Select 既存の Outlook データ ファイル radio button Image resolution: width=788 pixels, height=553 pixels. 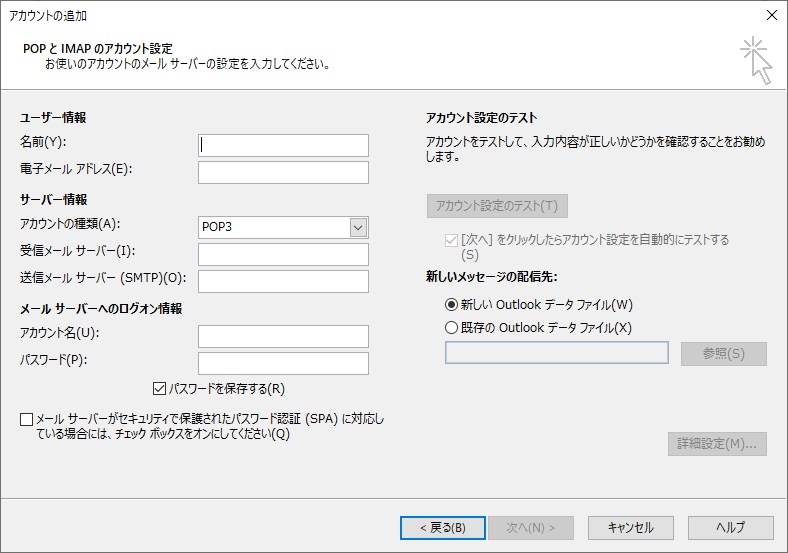coord(452,327)
